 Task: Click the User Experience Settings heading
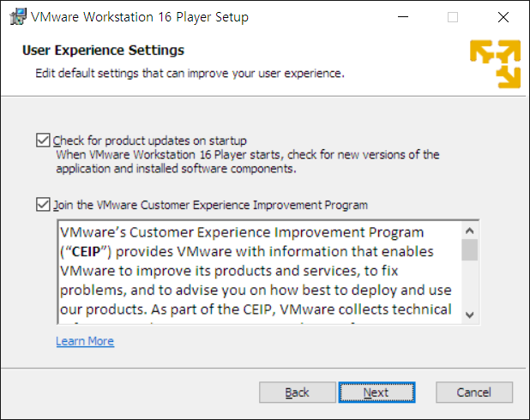[103, 51]
